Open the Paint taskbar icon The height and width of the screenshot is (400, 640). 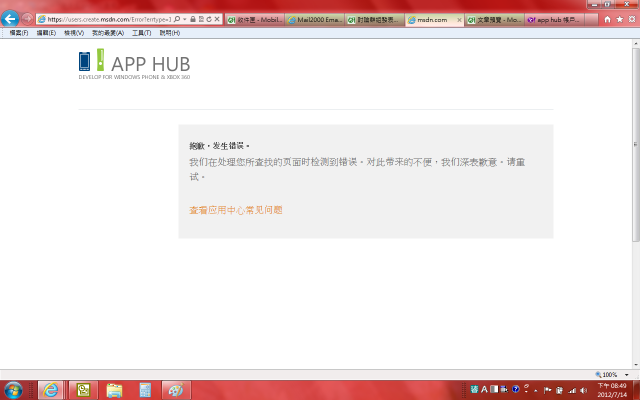click(x=176, y=390)
